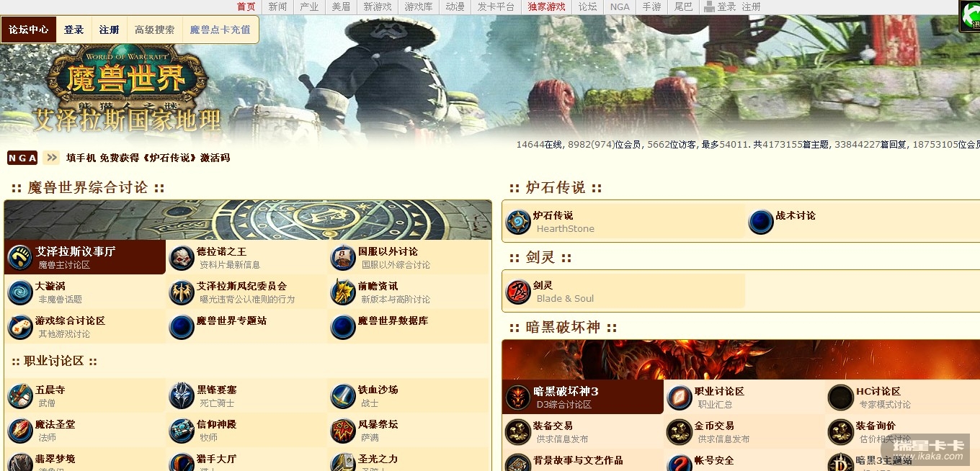Image resolution: width=980 pixels, height=471 pixels.
Task: Click the 填手机 免费获得《炉石传说》激活码 link
Action: [x=148, y=158]
